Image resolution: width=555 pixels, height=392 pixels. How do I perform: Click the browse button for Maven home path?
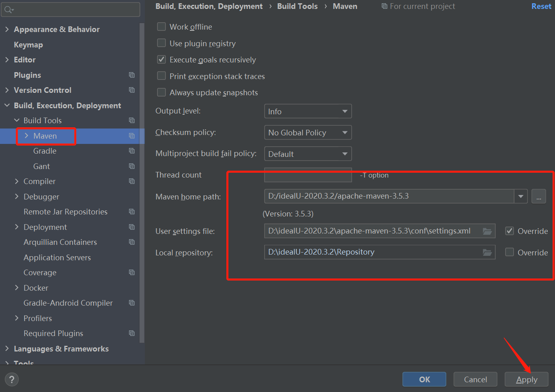click(539, 197)
